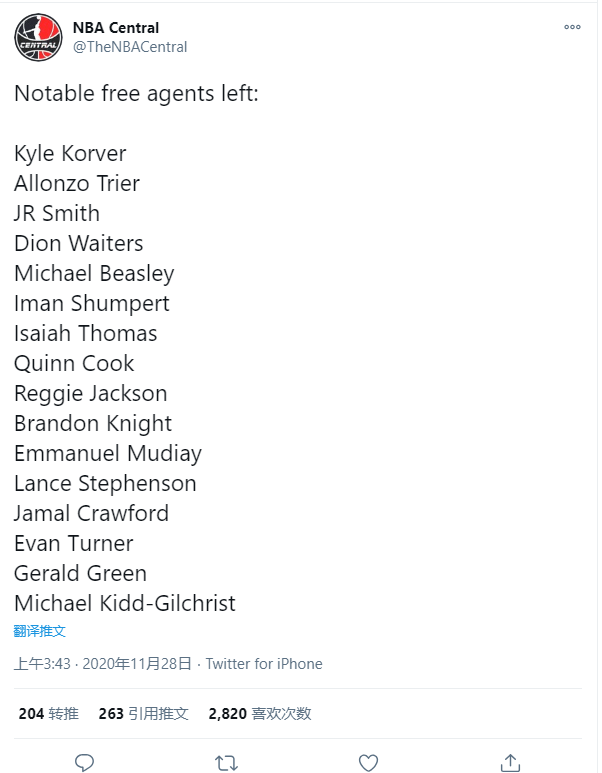Click the 翻译推文 translate link

coord(39,631)
